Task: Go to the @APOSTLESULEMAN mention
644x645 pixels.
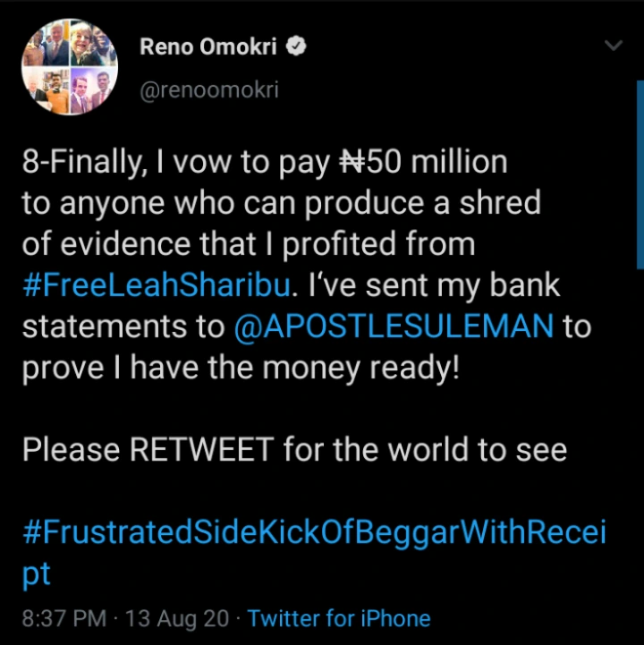Action: (x=394, y=327)
